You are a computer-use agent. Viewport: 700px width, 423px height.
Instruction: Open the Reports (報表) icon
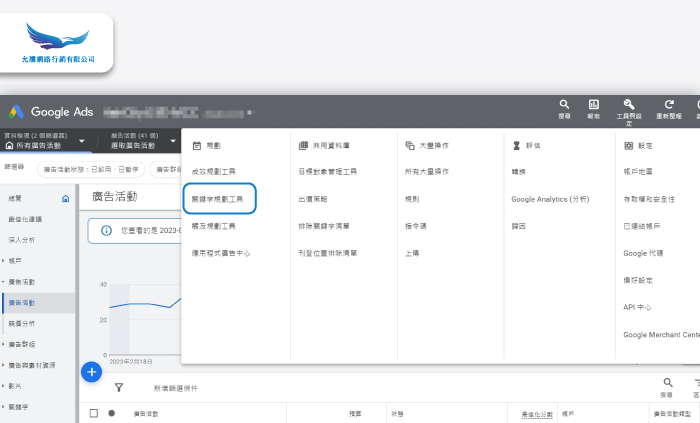pyautogui.click(x=594, y=105)
